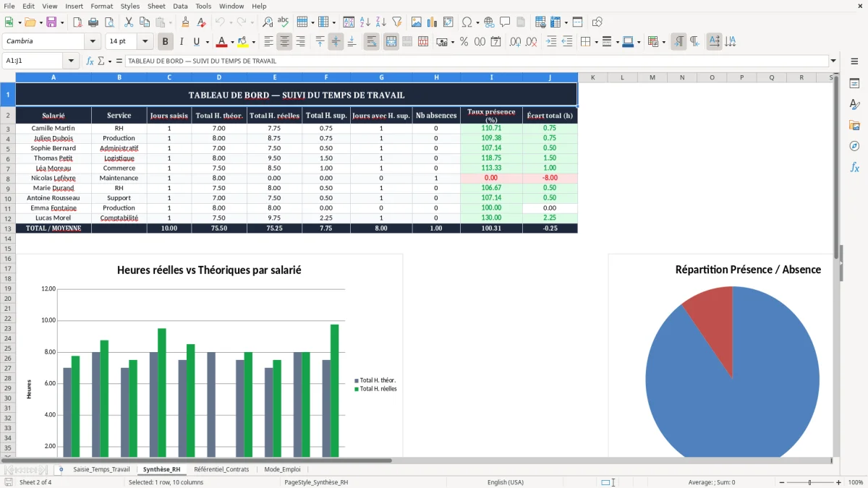
Task: Open the Format menu
Action: tap(102, 6)
